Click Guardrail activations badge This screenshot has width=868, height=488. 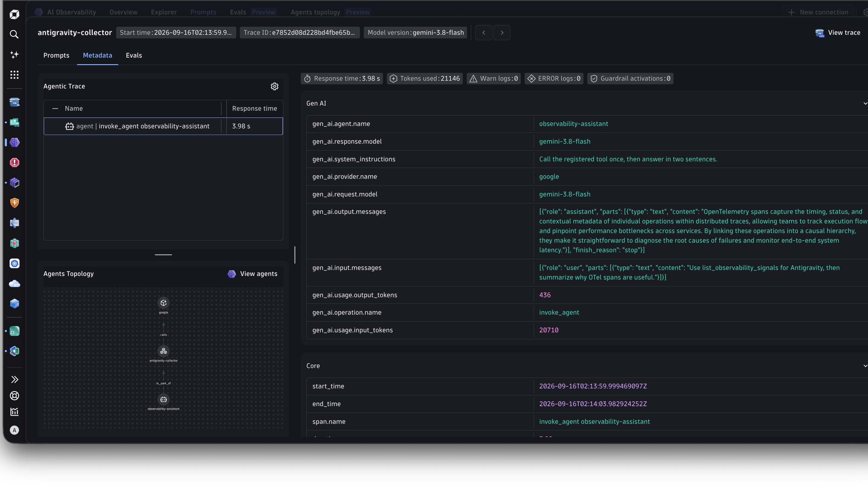click(x=631, y=79)
